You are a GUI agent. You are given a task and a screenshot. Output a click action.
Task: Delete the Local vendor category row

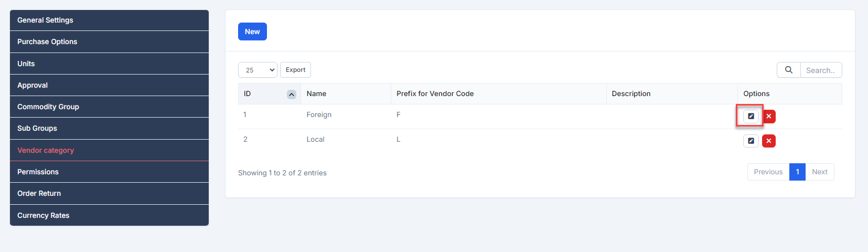769,141
